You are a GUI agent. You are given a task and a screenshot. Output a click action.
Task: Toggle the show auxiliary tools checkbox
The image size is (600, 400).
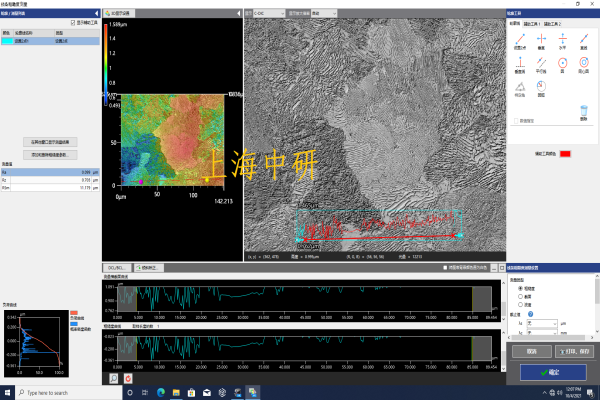tap(72, 21)
